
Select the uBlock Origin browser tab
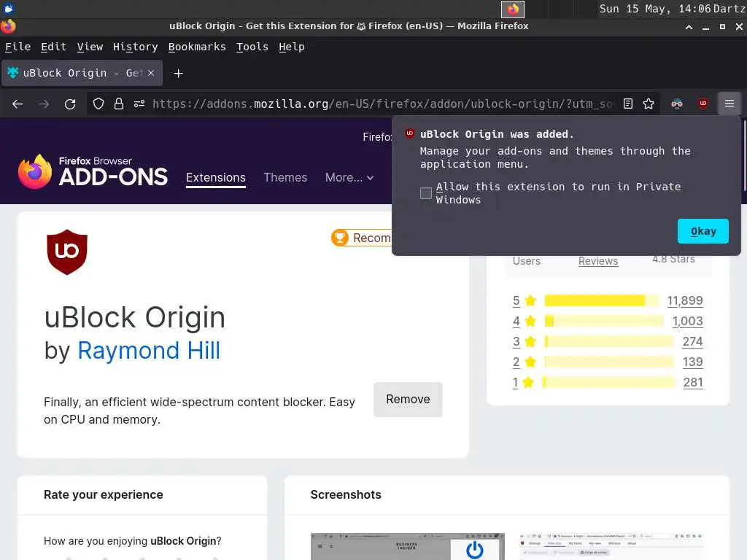click(82, 73)
